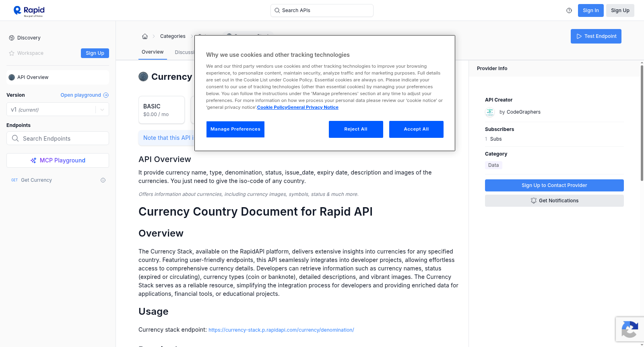644x347 pixels.
Task: Click the sidebar Workspace Sign Up button
Action: 95,53
